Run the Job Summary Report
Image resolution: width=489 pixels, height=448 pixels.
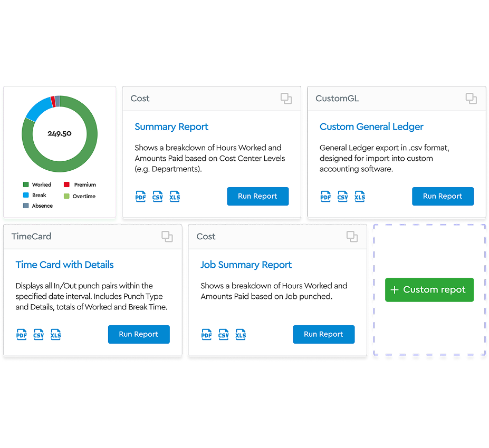coord(323,334)
